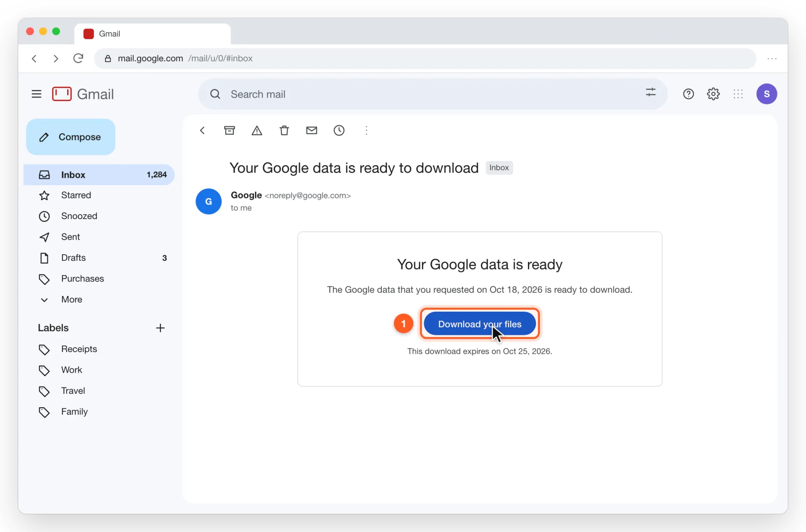Select the Family label
This screenshot has width=806, height=532.
[99, 412]
